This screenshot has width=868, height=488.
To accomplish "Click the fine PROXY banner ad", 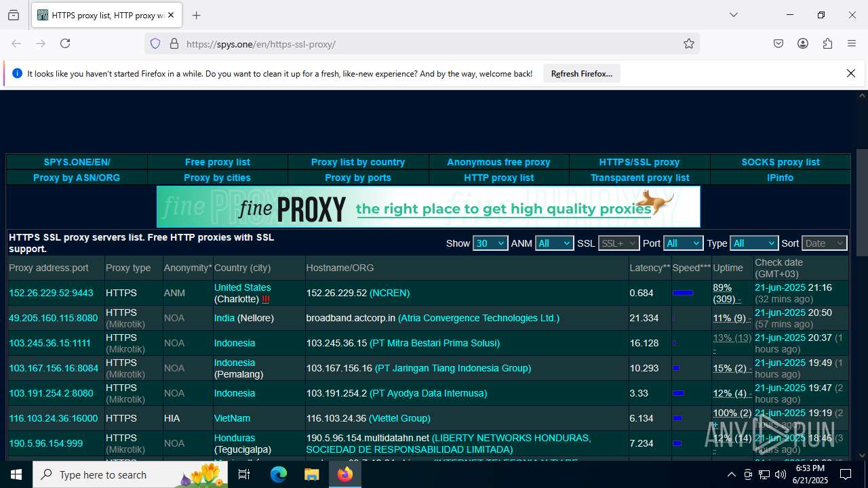I will tap(428, 207).
